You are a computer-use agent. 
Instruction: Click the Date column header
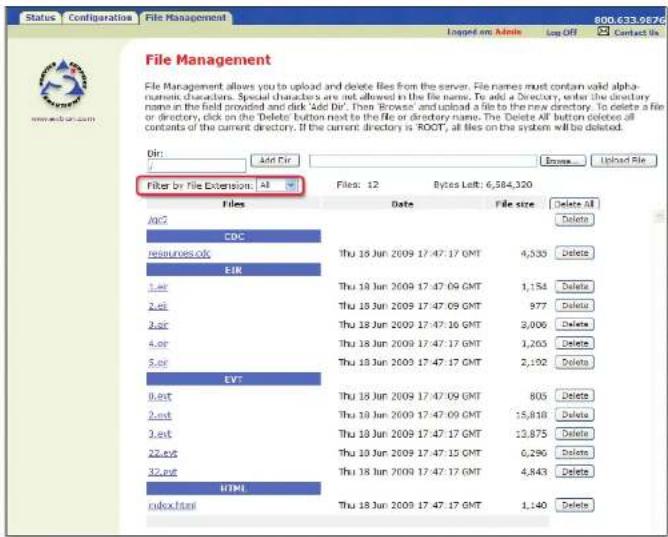tap(402, 204)
